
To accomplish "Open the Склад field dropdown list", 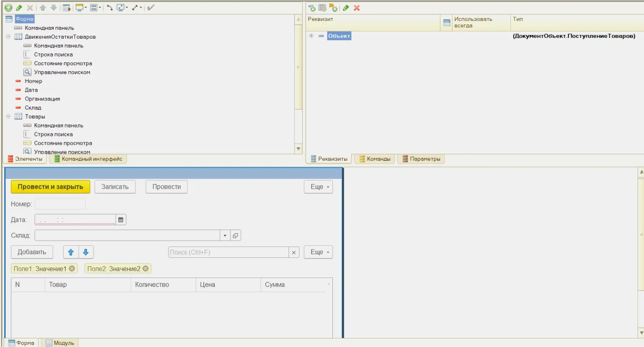I will tap(225, 236).
